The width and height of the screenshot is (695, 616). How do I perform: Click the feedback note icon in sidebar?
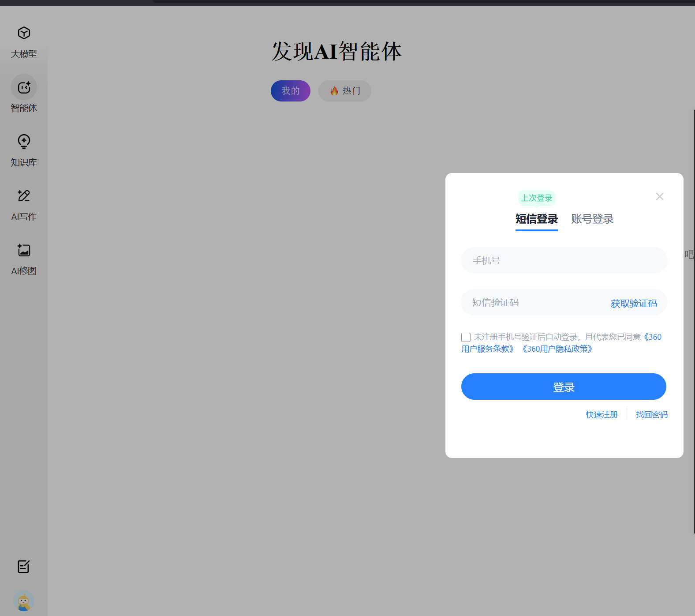click(24, 567)
